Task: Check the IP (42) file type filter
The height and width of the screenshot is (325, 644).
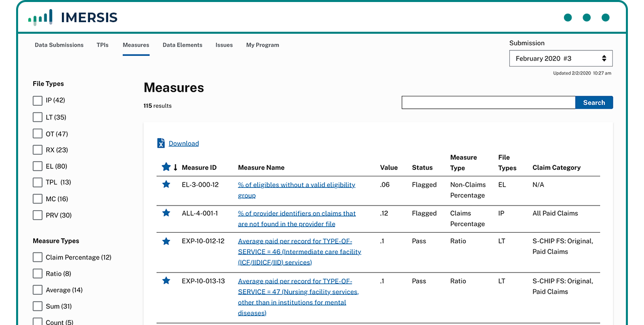Action: (x=37, y=101)
